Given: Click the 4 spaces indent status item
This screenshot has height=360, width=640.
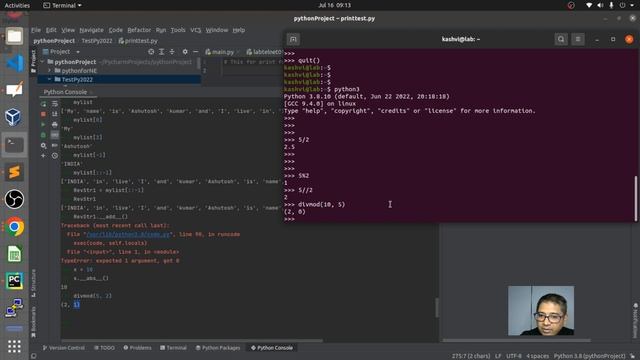Looking at the screenshot, I should pyautogui.click(x=538, y=356).
